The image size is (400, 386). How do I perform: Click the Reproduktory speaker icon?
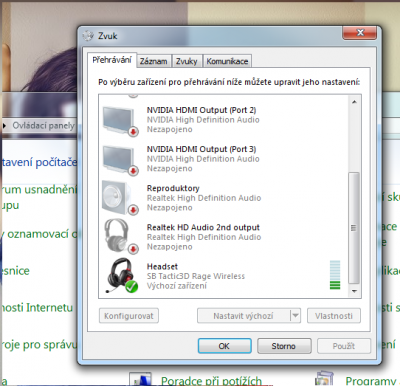119,198
